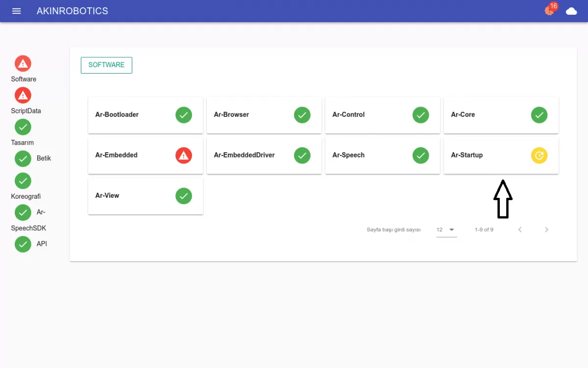Screen dimensions: 588x368
Task: Click the green check icon on Ar-Speech
Action: pos(420,156)
